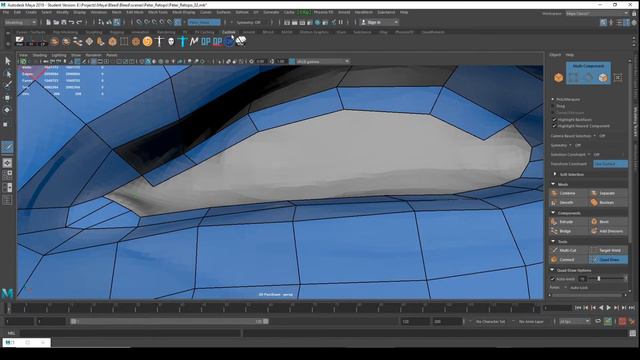640x360 pixels.
Task: Click the Maya logo at bottom left
Action: (7, 293)
